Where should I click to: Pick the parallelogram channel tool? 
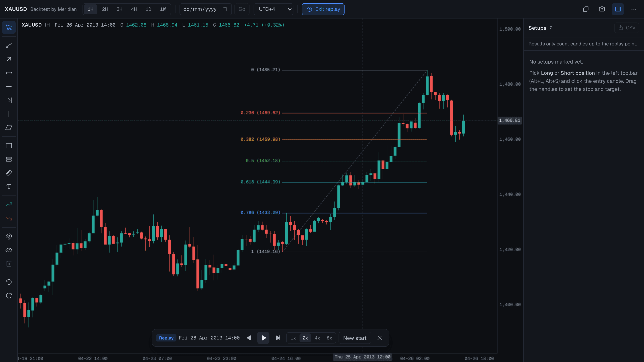click(x=9, y=128)
